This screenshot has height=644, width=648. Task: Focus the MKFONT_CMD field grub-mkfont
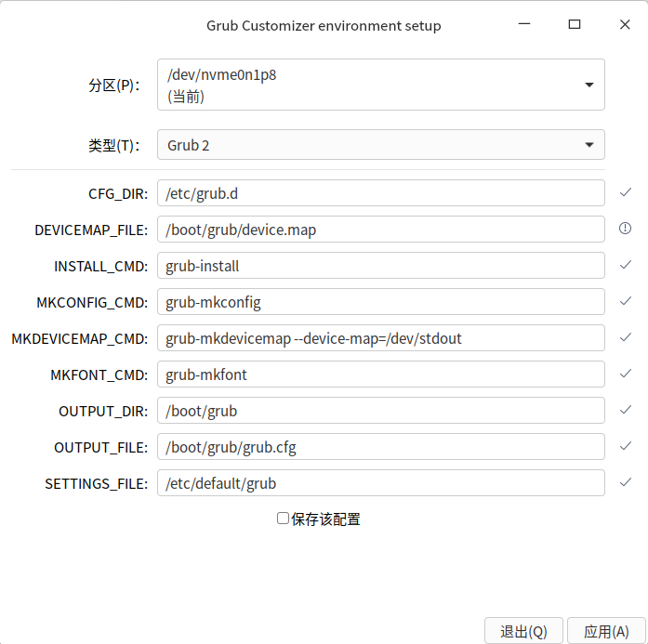(x=380, y=375)
